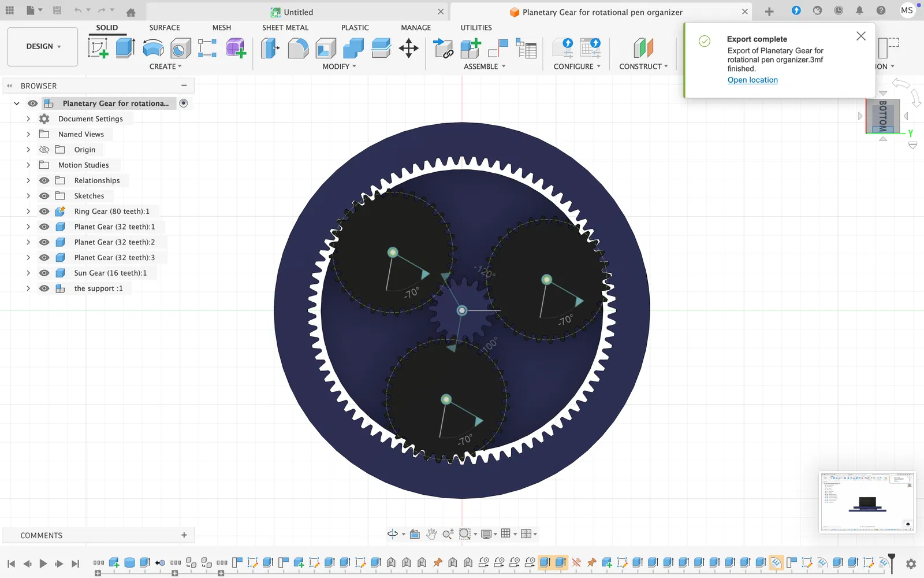Expand the Relationships folder
The height and width of the screenshot is (578, 924).
pyautogui.click(x=28, y=180)
